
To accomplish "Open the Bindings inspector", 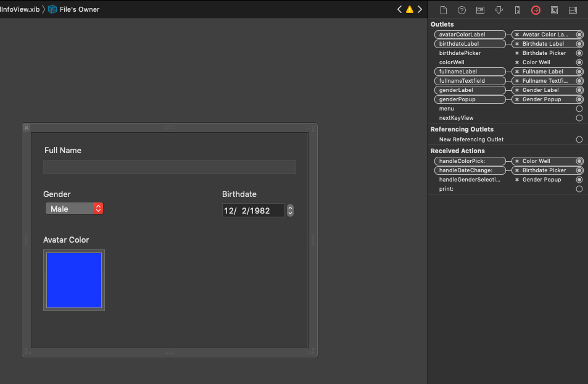I will (554, 10).
